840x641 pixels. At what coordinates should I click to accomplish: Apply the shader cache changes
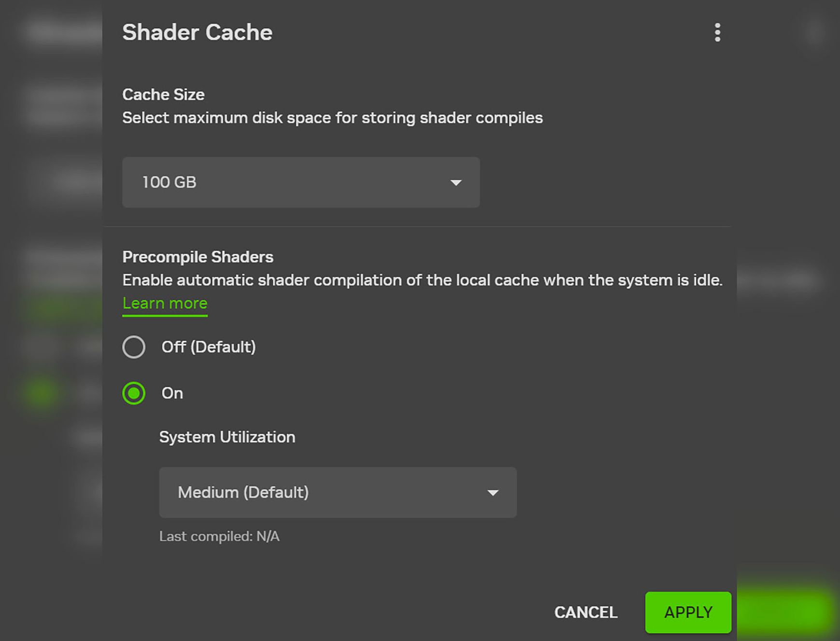687,612
